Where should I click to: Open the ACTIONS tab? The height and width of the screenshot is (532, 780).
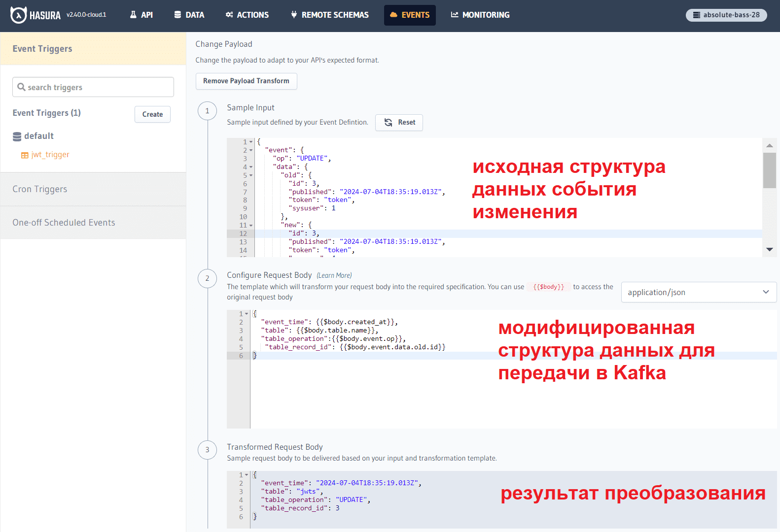[247, 15]
